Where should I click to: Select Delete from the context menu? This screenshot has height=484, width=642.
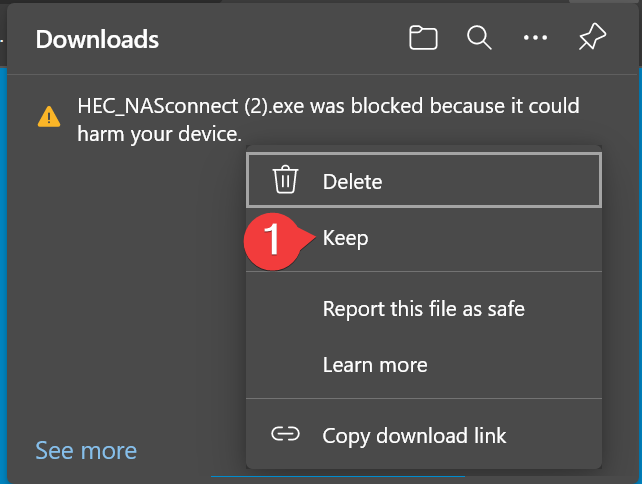click(x=352, y=182)
